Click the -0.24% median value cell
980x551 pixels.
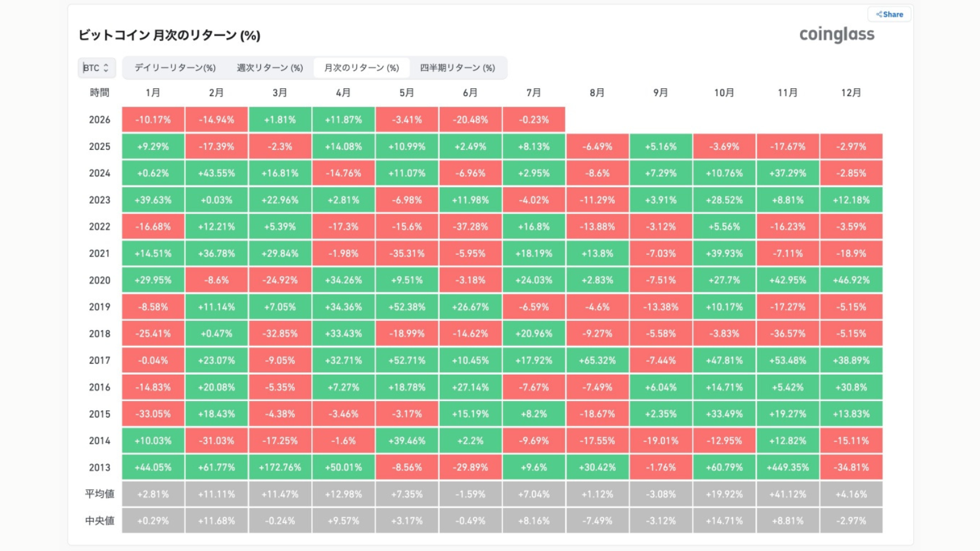(x=280, y=521)
